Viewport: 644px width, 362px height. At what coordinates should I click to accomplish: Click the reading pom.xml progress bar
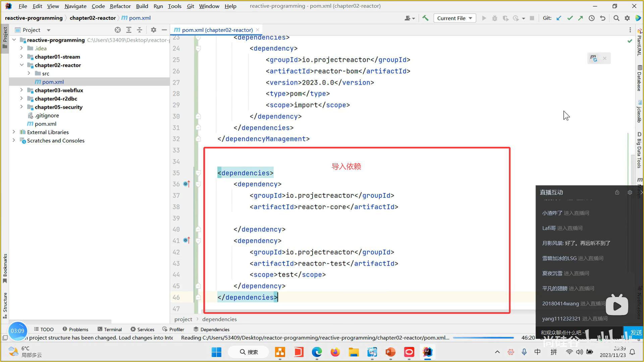pyautogui.click(x=483, y=338)
